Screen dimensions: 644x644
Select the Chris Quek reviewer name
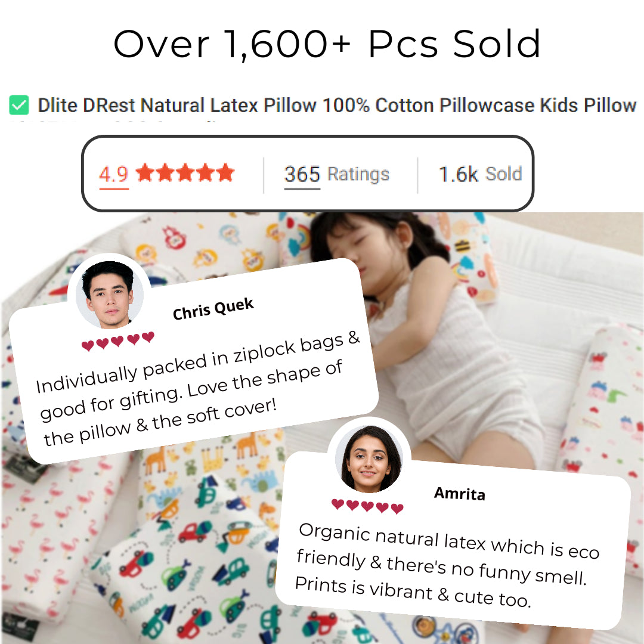coord(213,309)
